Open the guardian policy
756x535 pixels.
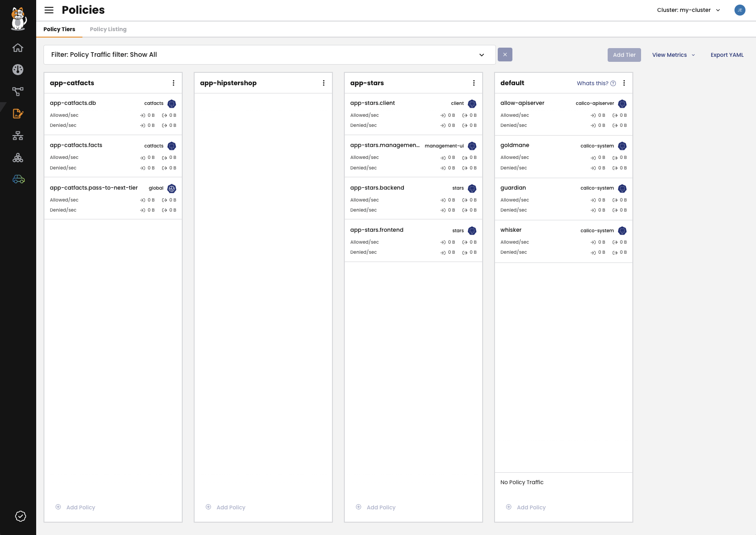(513, 188)
